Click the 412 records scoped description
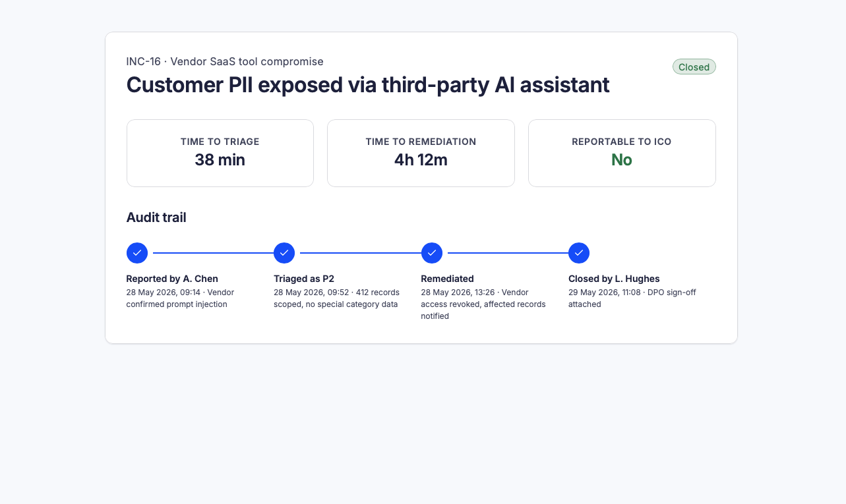The width and height of the screenshot is (846, 504). [336, 298]
